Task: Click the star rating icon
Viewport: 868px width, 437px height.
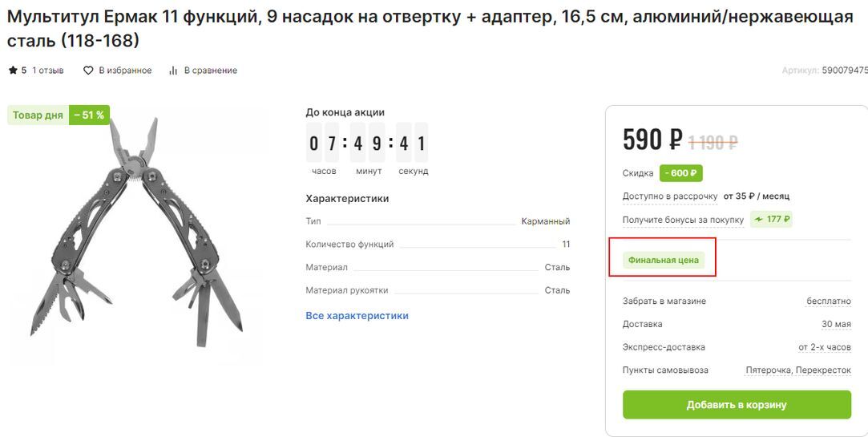Action: [13, 71]
